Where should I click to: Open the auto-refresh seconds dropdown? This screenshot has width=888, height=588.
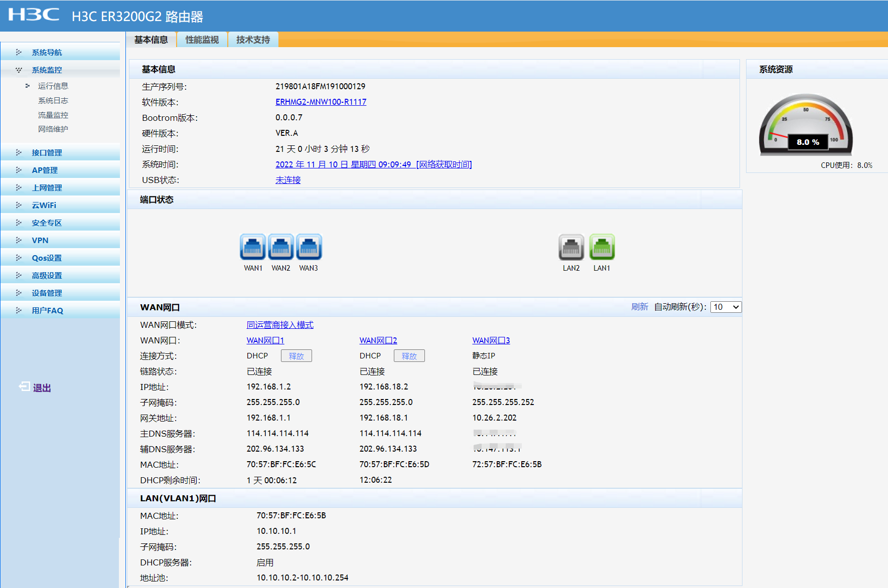pos(726,307)
